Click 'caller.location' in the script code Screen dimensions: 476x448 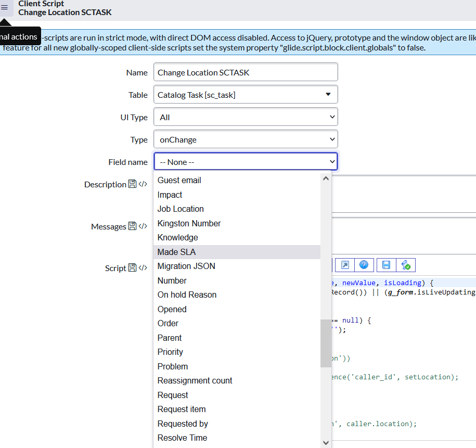(x=377, y=424)
